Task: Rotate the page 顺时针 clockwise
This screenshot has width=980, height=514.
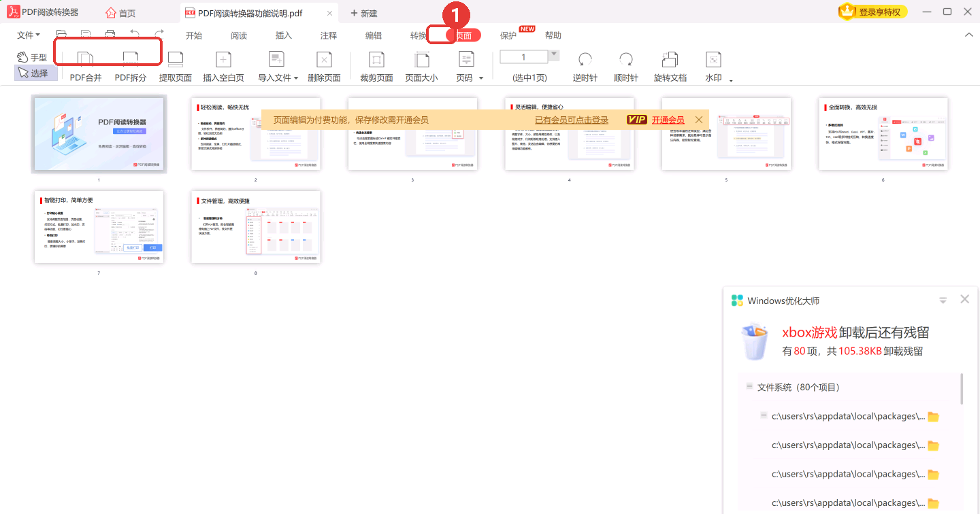Action: coord(626,67)
